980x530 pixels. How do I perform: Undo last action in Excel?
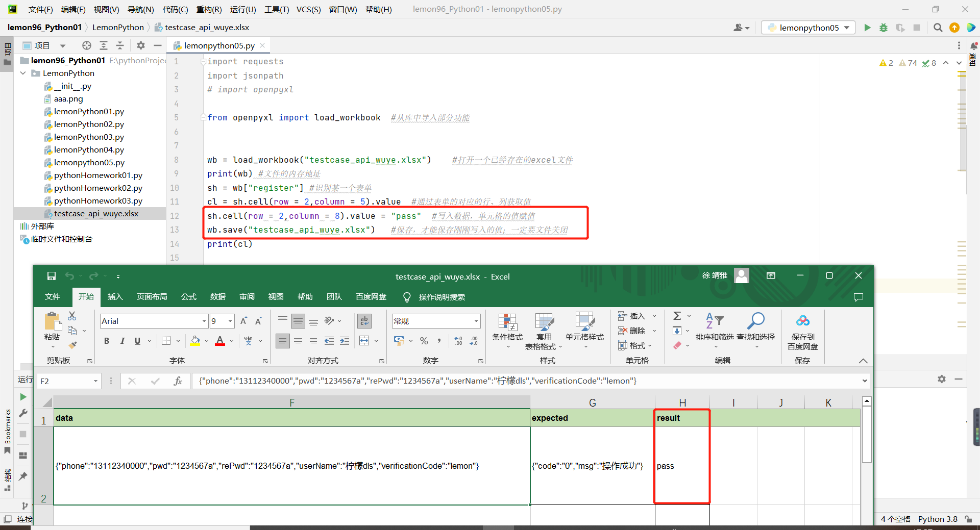pos(69,276)
